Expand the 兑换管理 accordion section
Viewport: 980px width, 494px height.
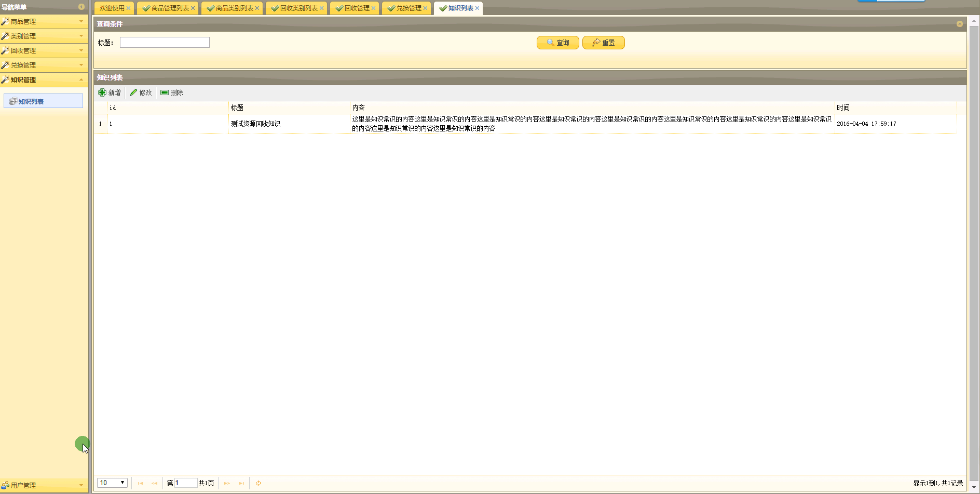(x=44, y=65)
